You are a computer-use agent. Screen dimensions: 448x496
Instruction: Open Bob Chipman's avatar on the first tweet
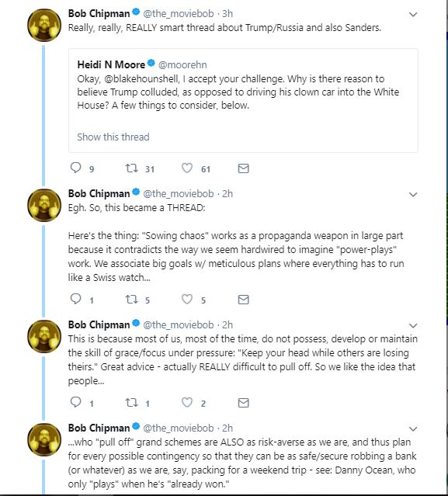[44, 25]
